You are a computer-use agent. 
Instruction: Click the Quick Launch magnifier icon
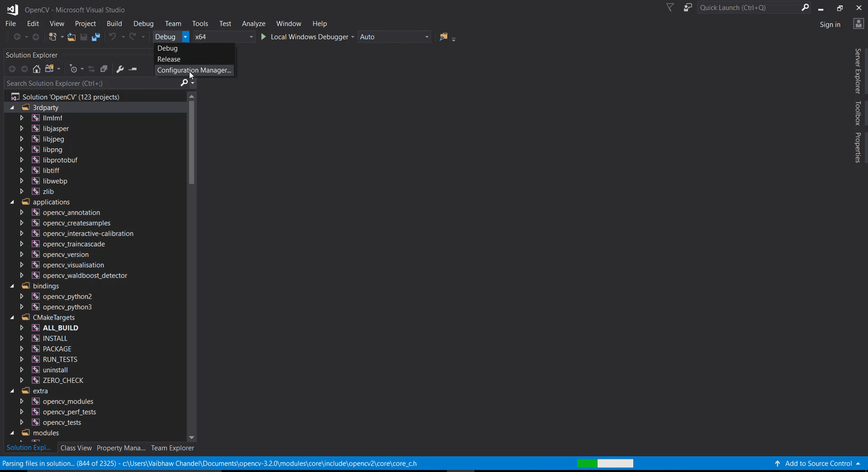point(805,7)
